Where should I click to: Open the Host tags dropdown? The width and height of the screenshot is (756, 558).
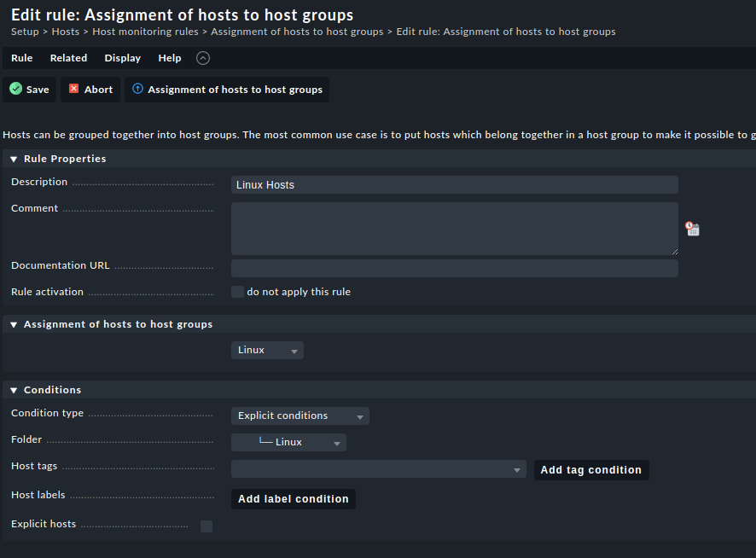[x=378, y=469]
